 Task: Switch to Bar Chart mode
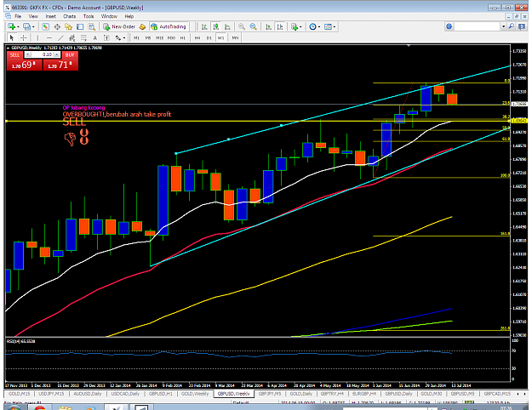(204, 26)
